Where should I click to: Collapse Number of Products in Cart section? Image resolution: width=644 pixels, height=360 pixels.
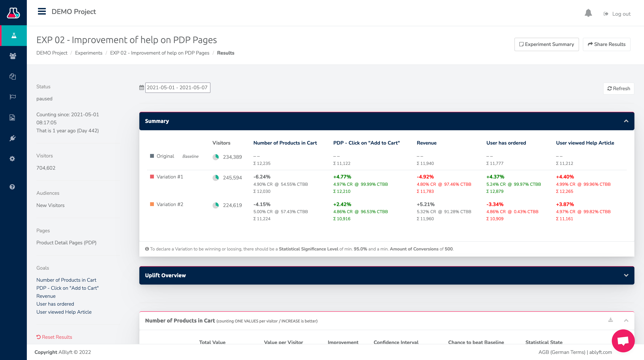click(626, 321)
